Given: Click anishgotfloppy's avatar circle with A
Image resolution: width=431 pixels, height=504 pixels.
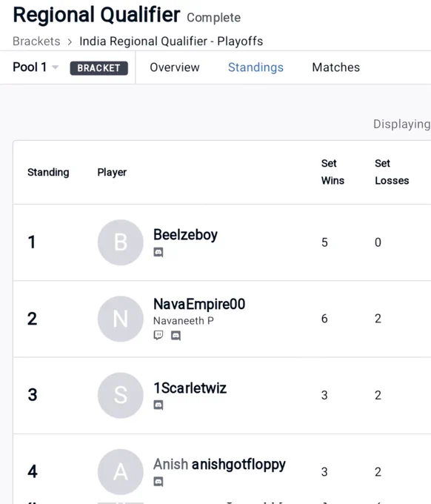Looking at the screenshot, I should tap(121, 472).
